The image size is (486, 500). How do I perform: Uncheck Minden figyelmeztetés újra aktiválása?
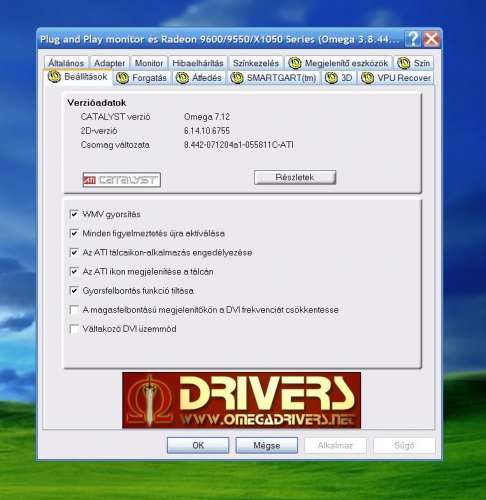pos(74,233)
